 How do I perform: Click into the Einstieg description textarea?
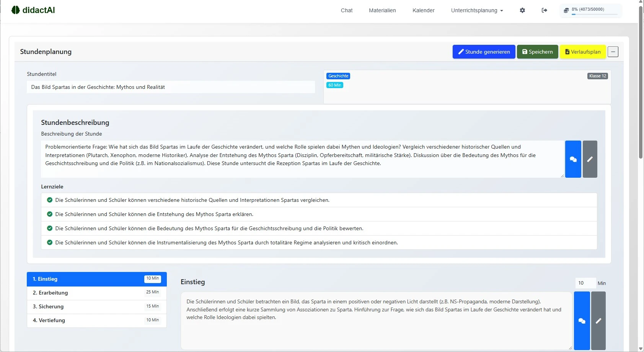point(377,321)
